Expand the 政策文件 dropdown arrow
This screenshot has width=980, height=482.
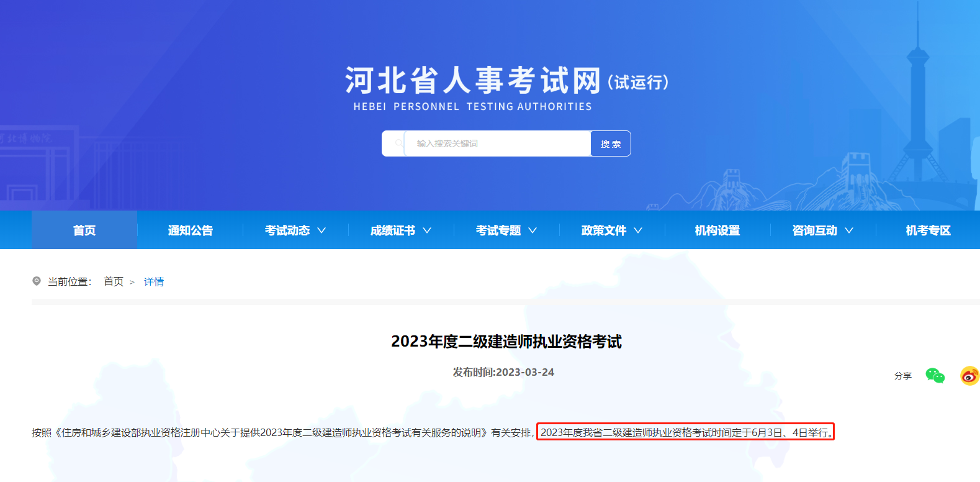click(x=638, y=230)
